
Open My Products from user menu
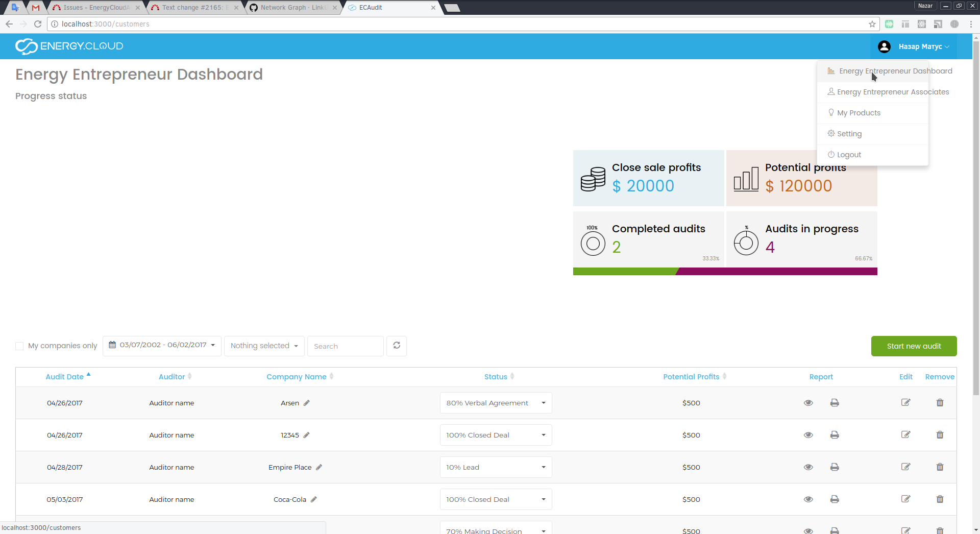click(873, 113)
